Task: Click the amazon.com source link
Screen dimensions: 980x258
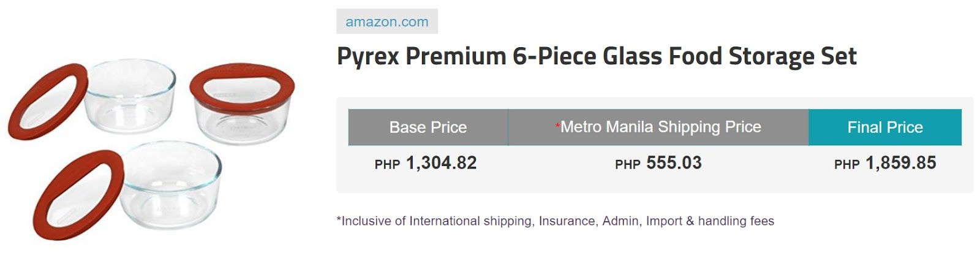Action: click(386, 22)
